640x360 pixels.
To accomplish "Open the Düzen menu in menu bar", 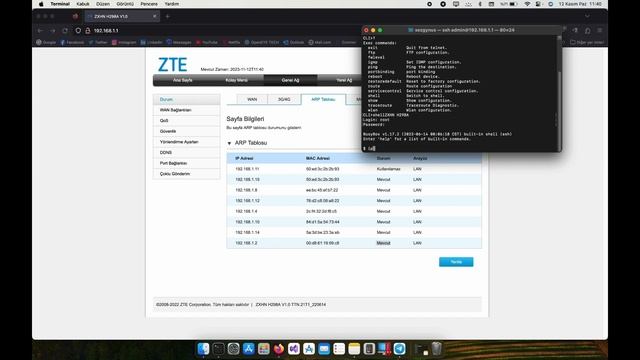I will [103, 4].
